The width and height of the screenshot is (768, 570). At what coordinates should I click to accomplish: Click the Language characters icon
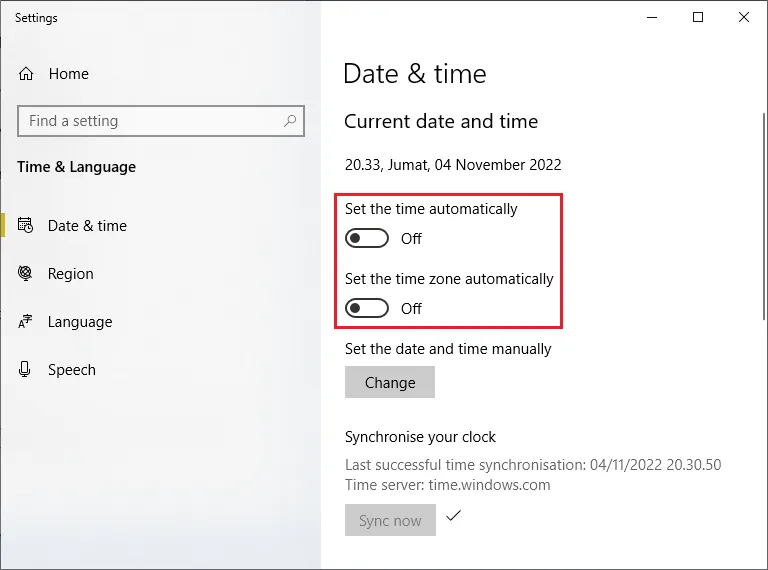[25, 321]
